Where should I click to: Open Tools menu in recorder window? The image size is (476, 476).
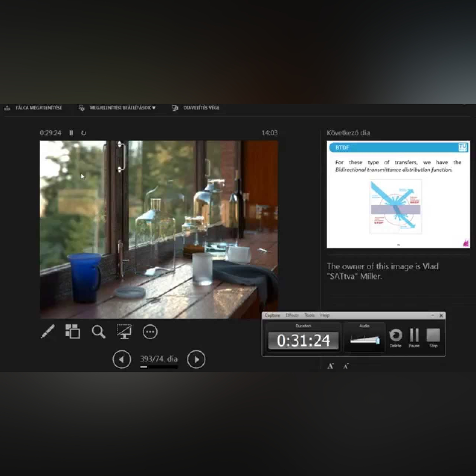point(309,315)
